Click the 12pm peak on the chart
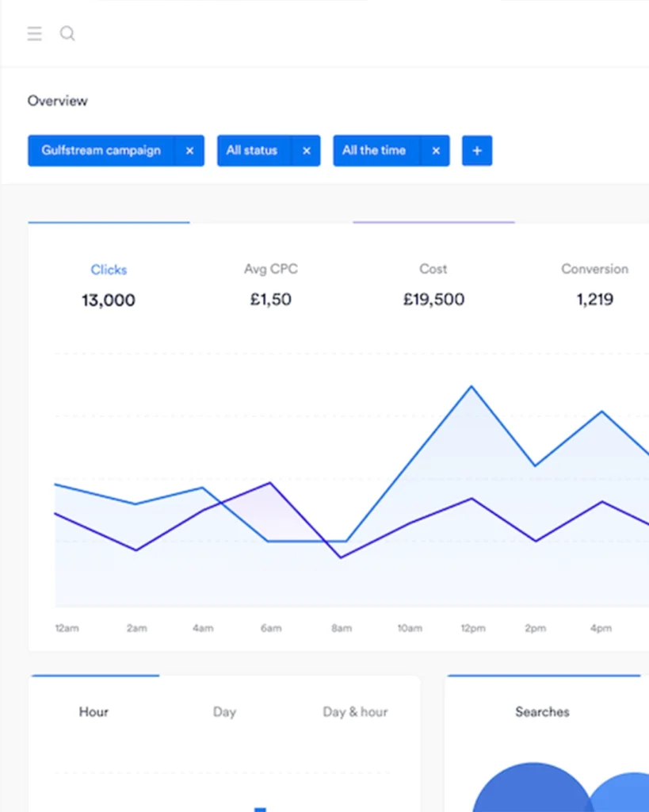Screen dimensions: 649x812 click(471, 387)
